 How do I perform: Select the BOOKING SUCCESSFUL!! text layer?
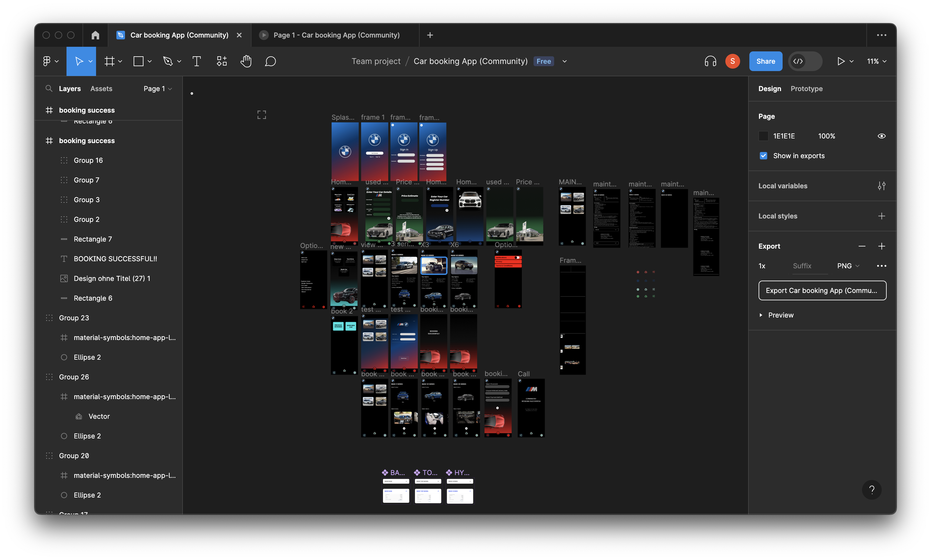115,258
